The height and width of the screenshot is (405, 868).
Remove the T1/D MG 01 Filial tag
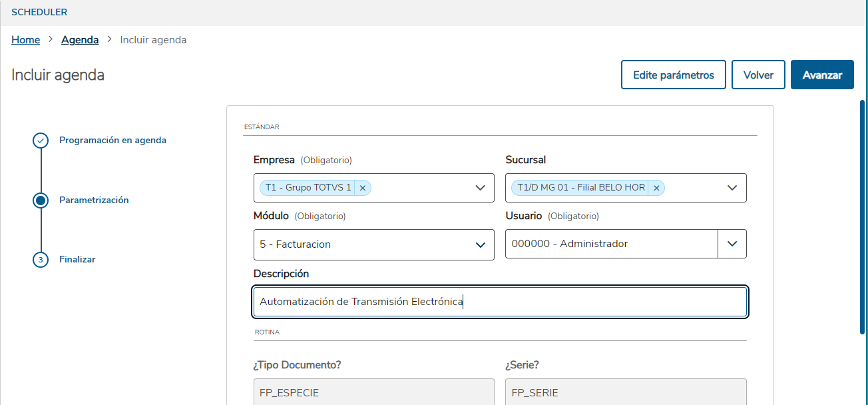point(656,188)
